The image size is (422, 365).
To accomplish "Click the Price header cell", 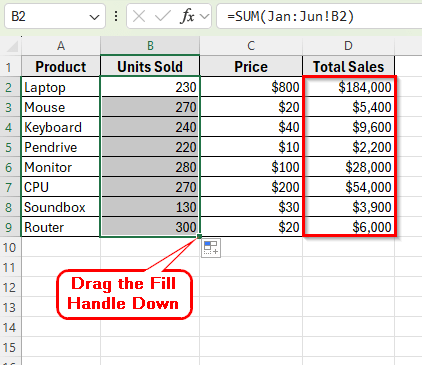I will click(x=251, y=67).
